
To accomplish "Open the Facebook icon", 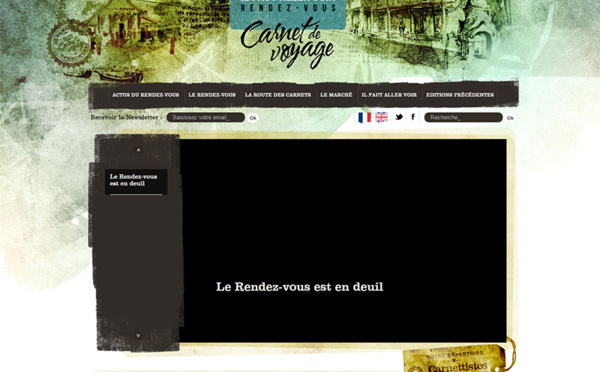I will (413, 117).
